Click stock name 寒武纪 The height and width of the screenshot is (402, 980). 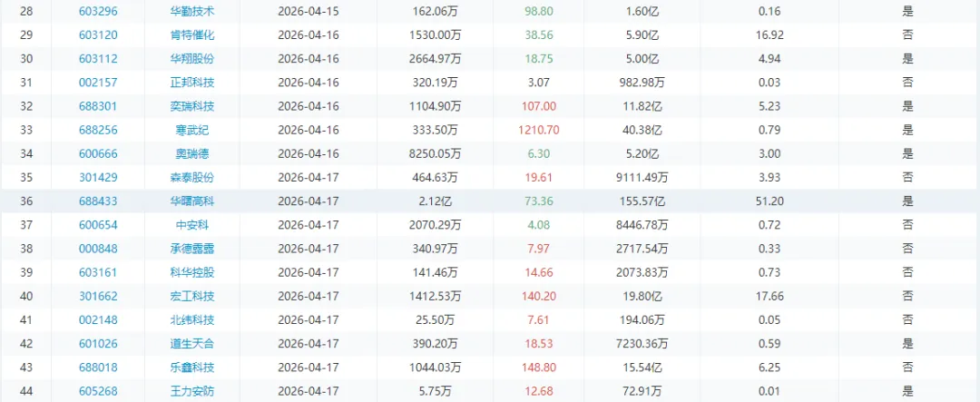(x=192, y=130)
